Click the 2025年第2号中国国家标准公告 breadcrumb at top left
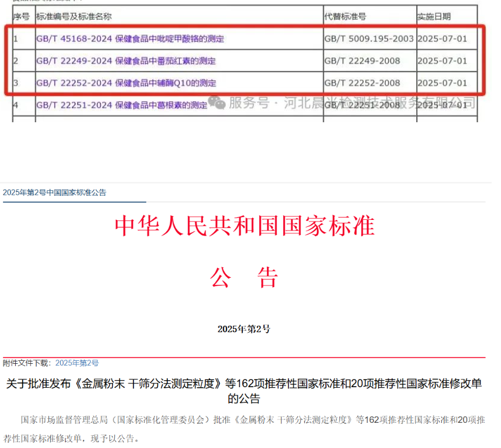Viewport: 501px width, 448px height. coord(54,192)
